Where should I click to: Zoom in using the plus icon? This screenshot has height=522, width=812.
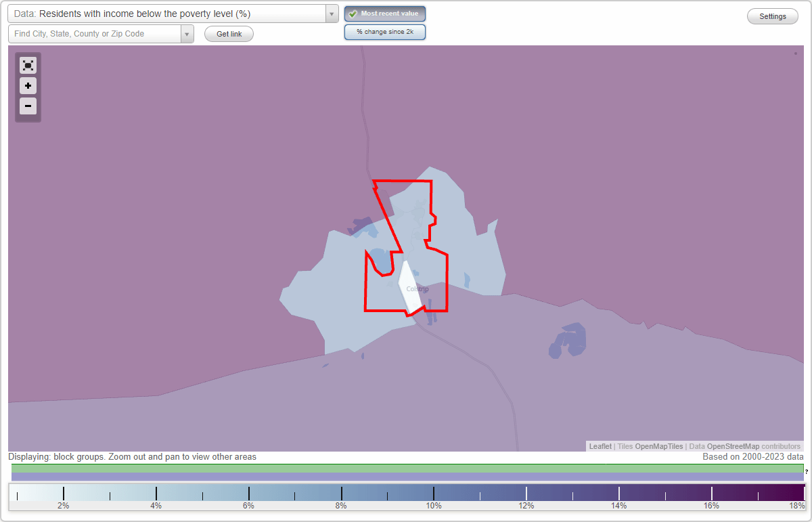click(x=28, y=86)
